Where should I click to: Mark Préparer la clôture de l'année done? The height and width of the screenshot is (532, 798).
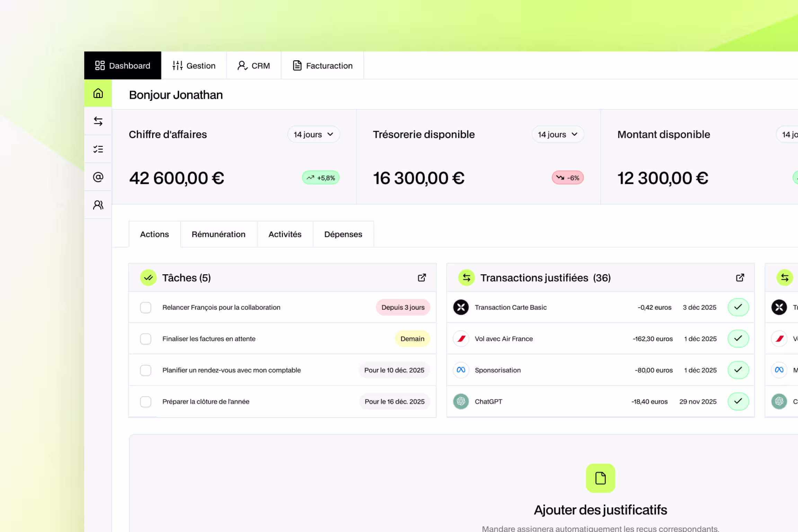tap(145, 402)
